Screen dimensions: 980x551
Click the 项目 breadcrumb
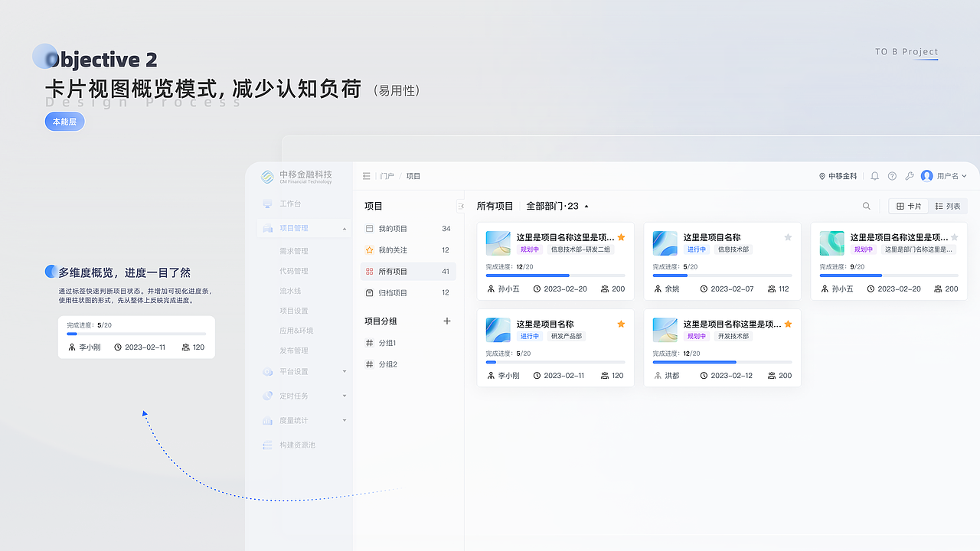tap(413, 176)
